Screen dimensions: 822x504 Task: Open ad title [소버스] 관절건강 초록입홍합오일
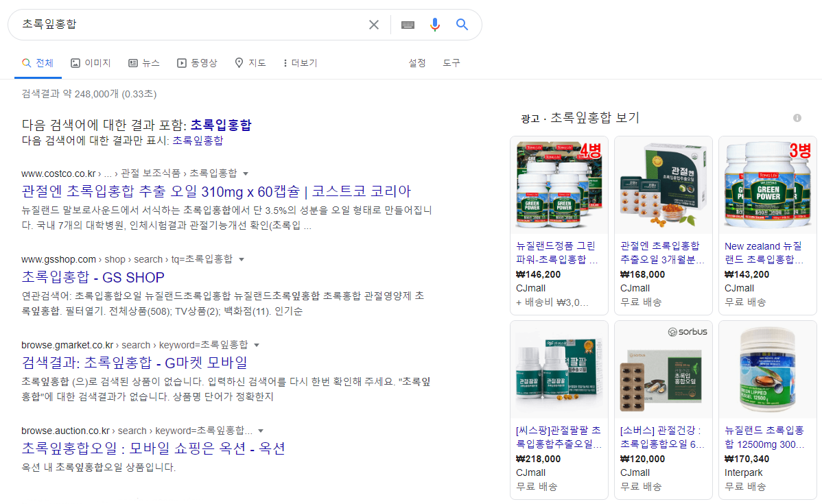[662, 437]
